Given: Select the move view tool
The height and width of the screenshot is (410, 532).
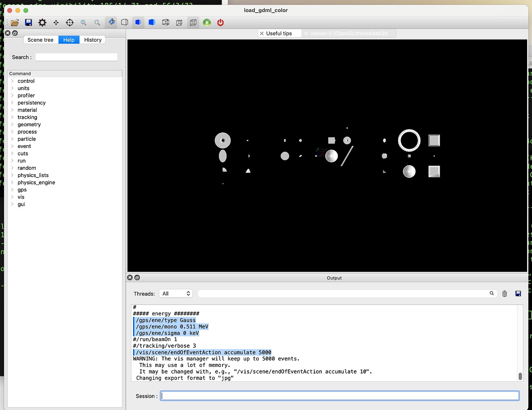Looking at the screenshot, I should pos(56,23).
